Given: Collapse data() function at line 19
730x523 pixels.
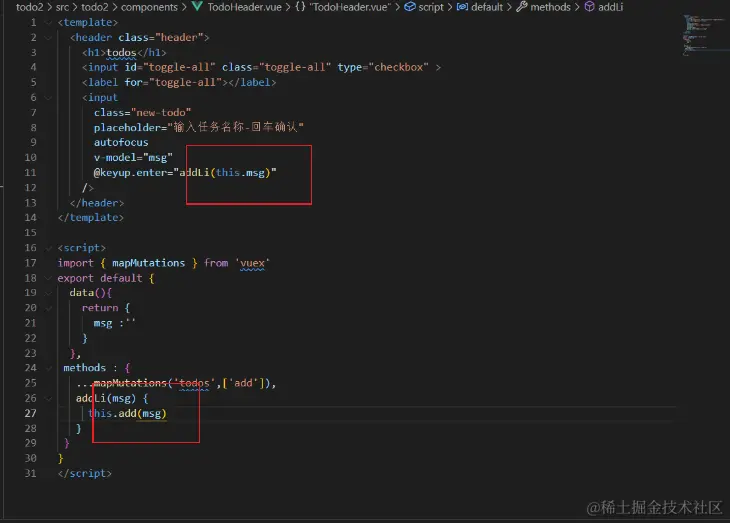Looking at the screenshot, I should [48, 293].
